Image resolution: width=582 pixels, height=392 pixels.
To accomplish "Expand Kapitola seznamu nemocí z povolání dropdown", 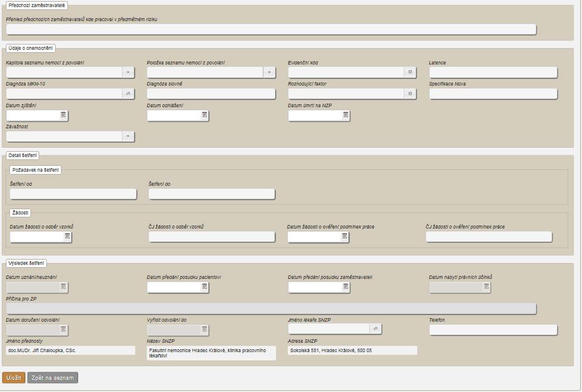I will pyautogui.click(x=128, y=73).
